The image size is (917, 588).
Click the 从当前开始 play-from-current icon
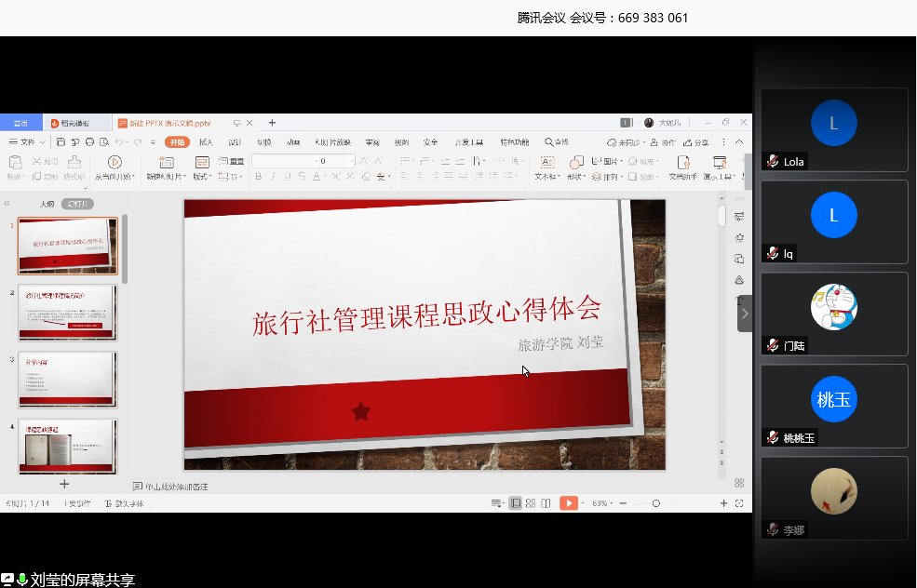point(115,162)
